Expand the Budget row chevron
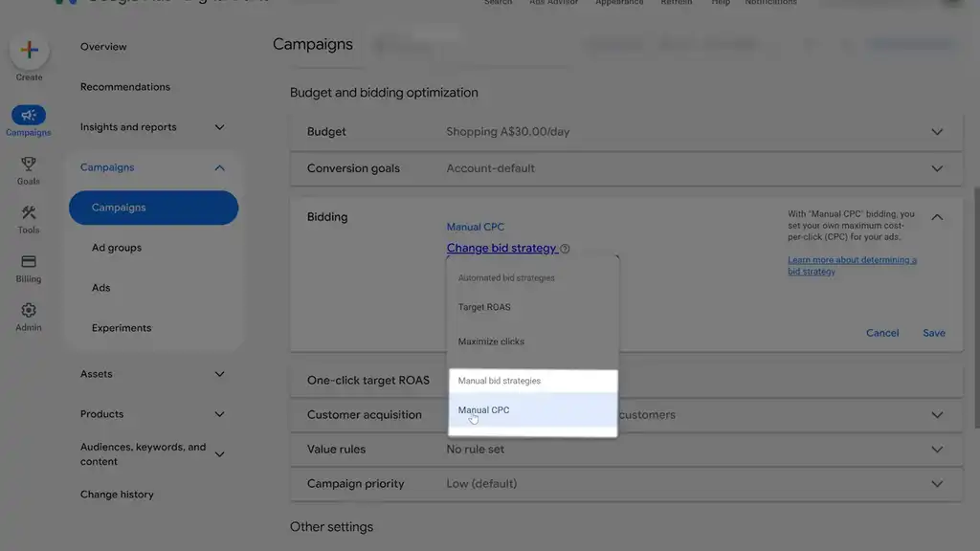Screen dimensions: 980x551 pos(937,132)
